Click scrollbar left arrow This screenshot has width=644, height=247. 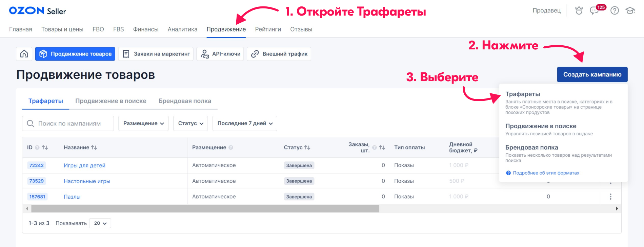27,208
